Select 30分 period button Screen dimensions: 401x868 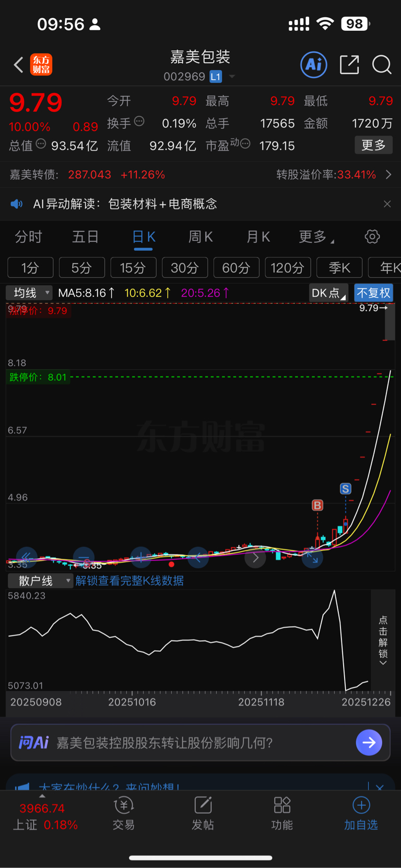point(185,268)
